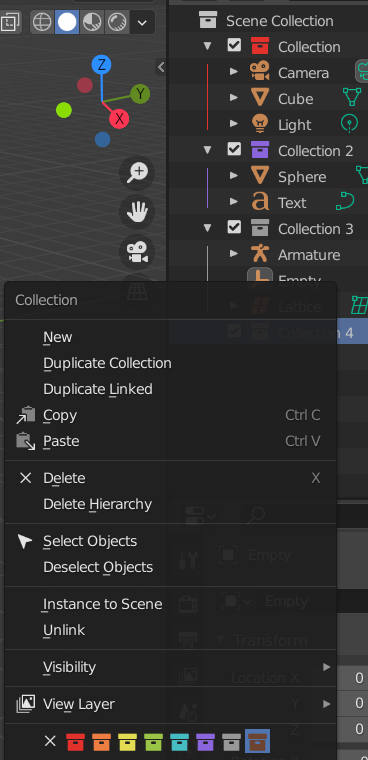Set collection color tag to orange

pyautogui.click(x=101, y=742)
